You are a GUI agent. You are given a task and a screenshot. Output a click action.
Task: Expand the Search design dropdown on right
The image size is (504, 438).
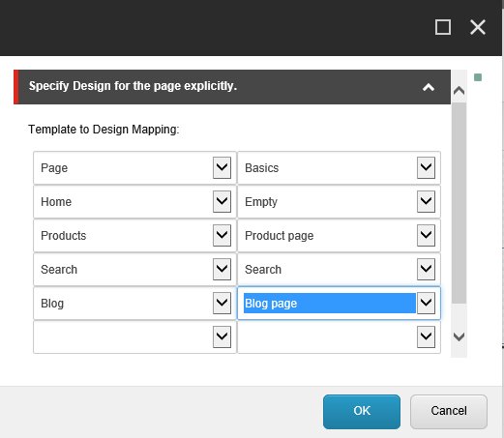coord(426,269)
